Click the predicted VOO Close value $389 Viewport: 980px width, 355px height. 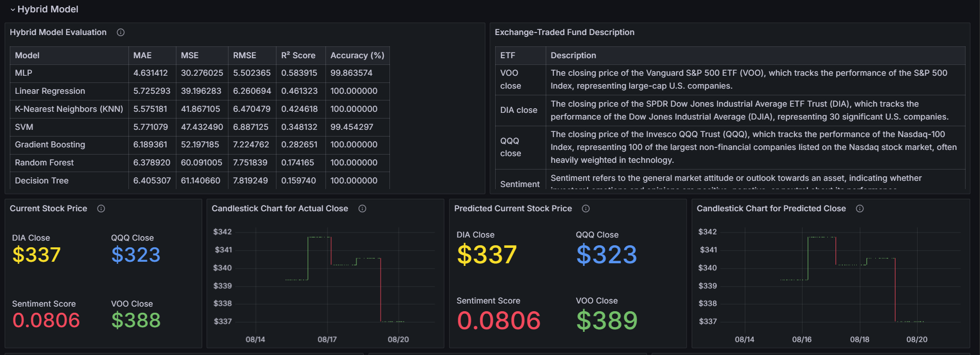(x=607, y=320)
